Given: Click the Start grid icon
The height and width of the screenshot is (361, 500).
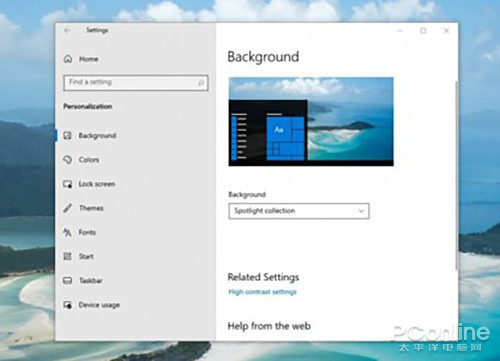Looking at the screenshot, I should point(68,256).
